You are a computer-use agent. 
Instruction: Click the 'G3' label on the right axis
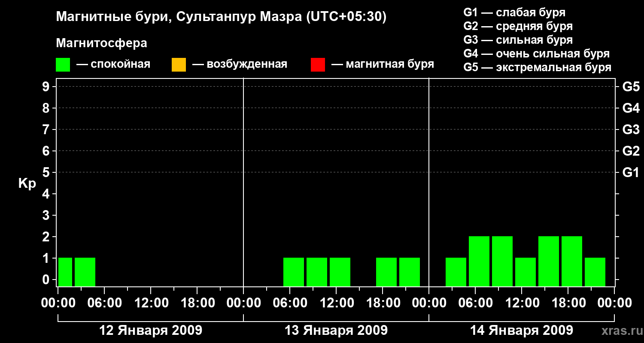click(x=631, y=129)
